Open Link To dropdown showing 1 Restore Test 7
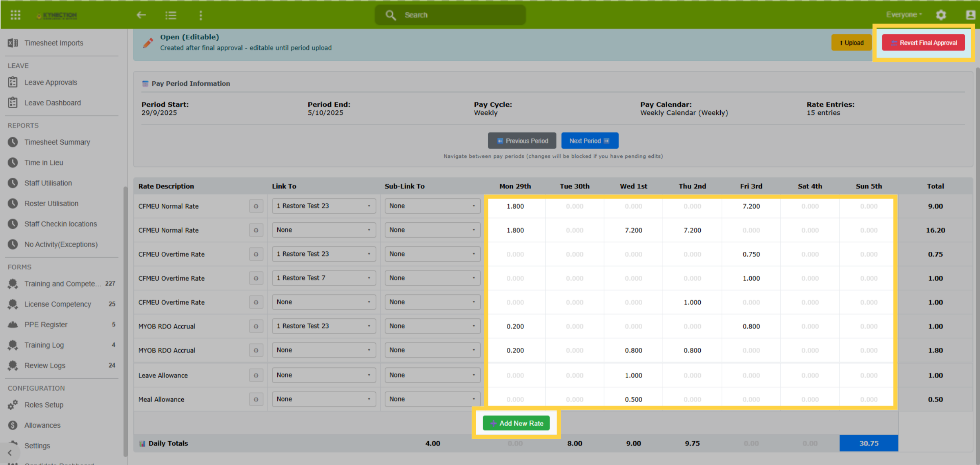The image size is (980, 465). 324,278
